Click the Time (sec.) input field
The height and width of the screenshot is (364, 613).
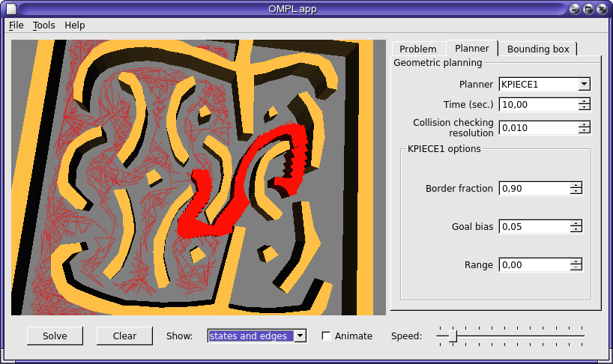click(x=538, y=104)
